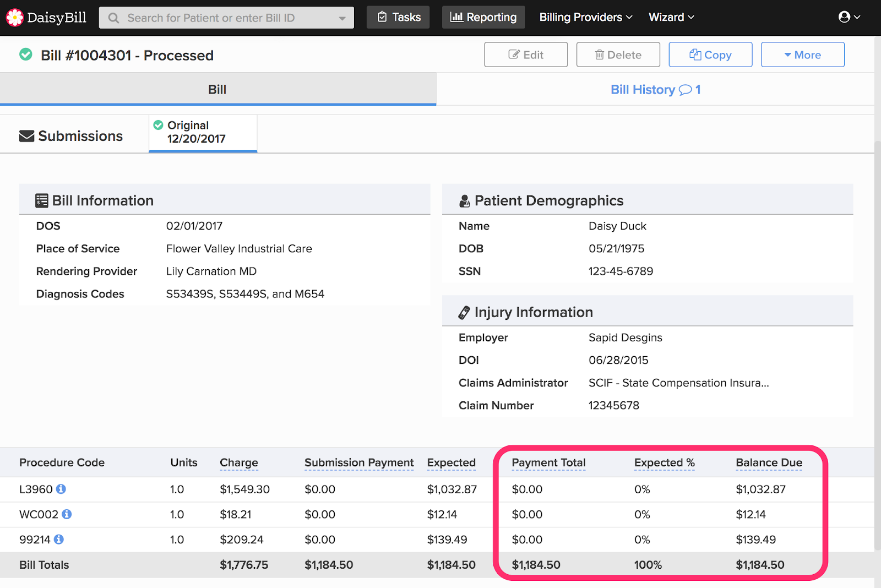Click info icon beside 99214 code
The image size is (881, 588).
[x=59, y=540]
